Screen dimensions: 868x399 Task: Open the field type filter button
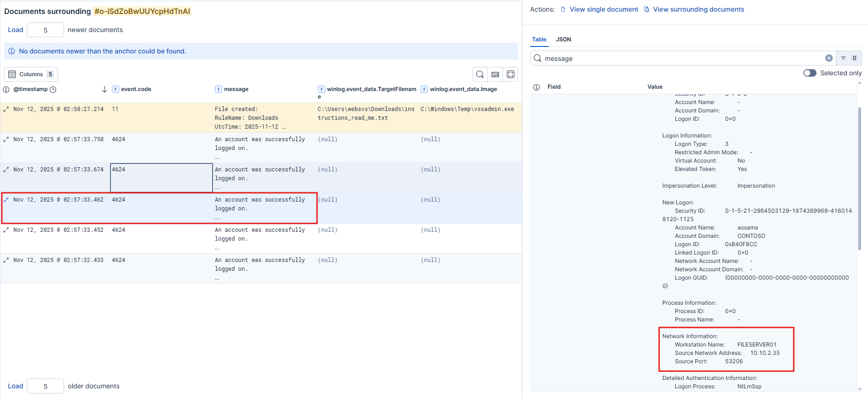(x=849, y=58)
